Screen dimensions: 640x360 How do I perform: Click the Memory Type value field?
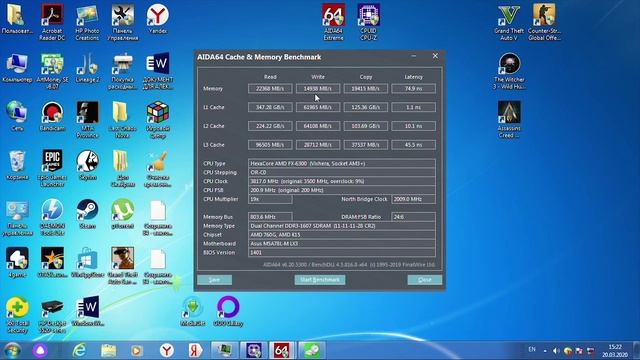tap(342, 226)
